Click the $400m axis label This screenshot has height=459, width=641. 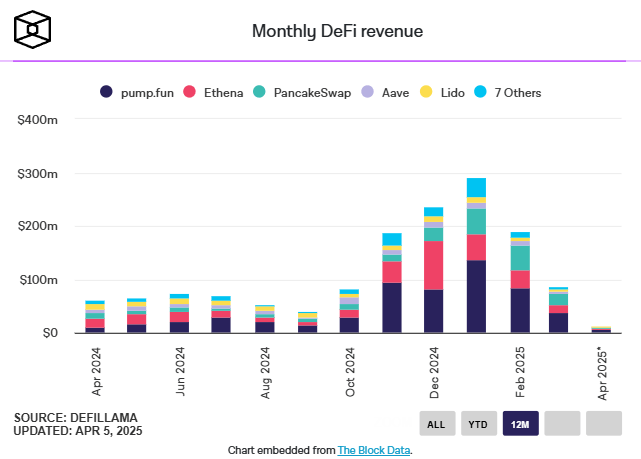tap(38, 120)
